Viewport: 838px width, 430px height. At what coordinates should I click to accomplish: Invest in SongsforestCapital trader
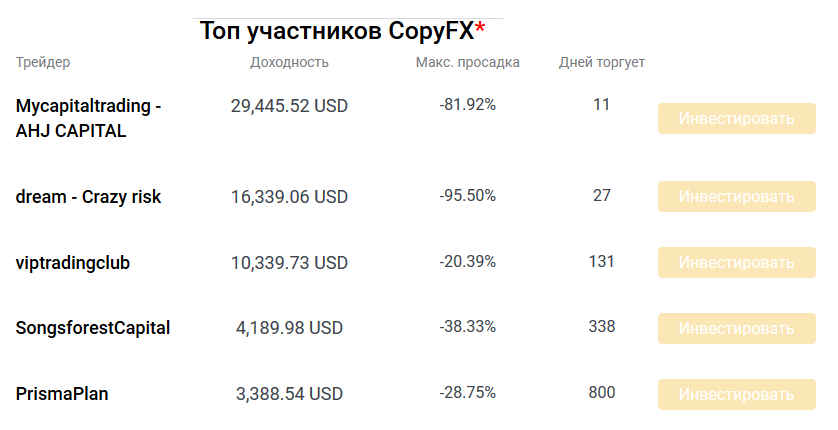pyautogui.click(x=737, y=328)
